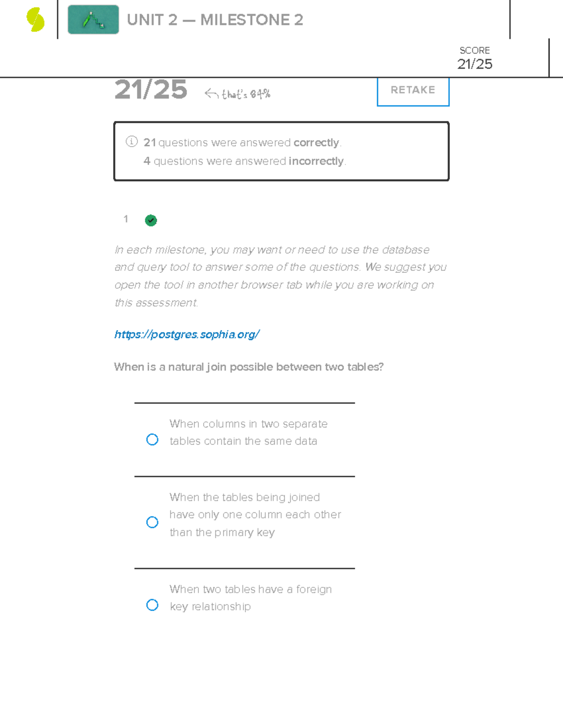The width and height of the screenshot is (563, 728).
Task: Click the SCORE 21/25 header label
Action: [474, 57]
